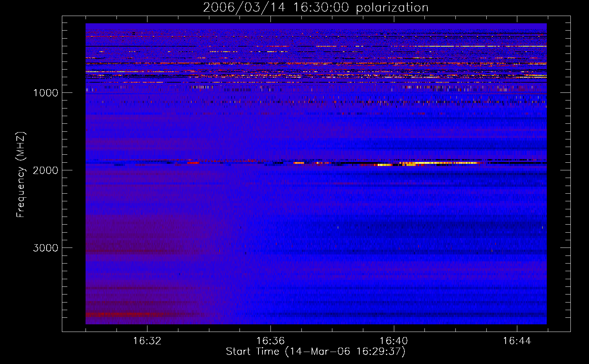Click the 16:36 time tick label
Screen dimensions: 589x364
pyautogui.click(x=270, y=341)
